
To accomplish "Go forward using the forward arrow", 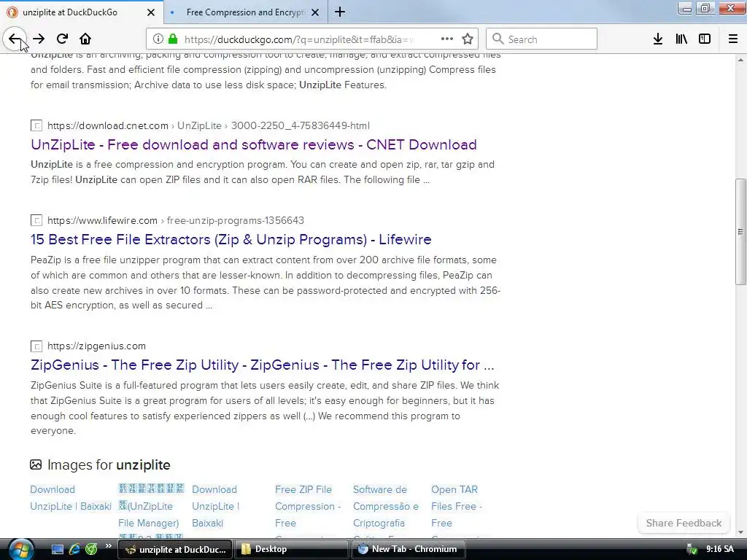I will [x=39, y=39].
